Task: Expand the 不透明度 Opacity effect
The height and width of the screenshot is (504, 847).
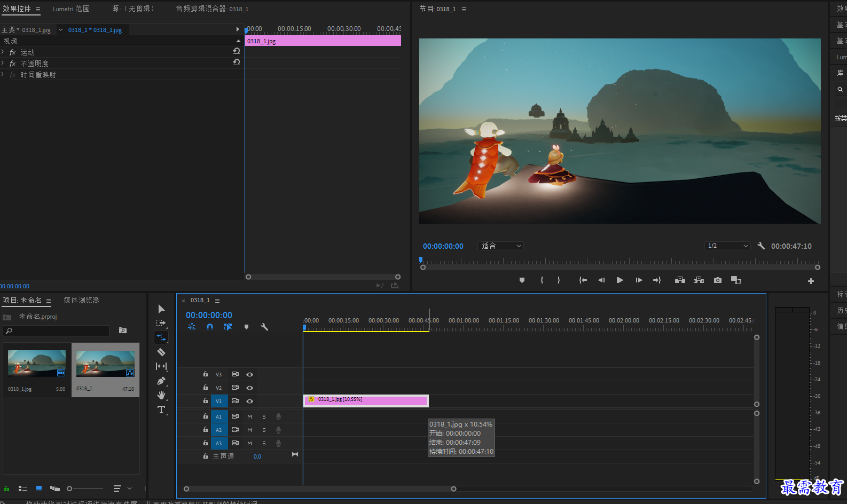Action: [3, 63]
